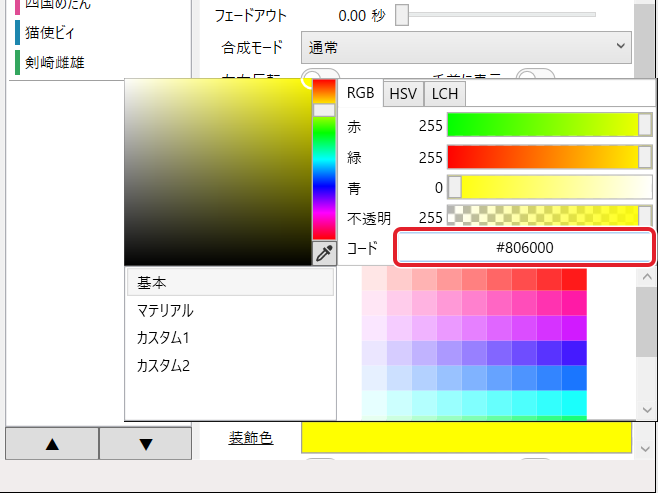658x493 pixels.
Task: Select 猫使ビィ in the character list
Action: pyautogui.click(x=50, y=32)
